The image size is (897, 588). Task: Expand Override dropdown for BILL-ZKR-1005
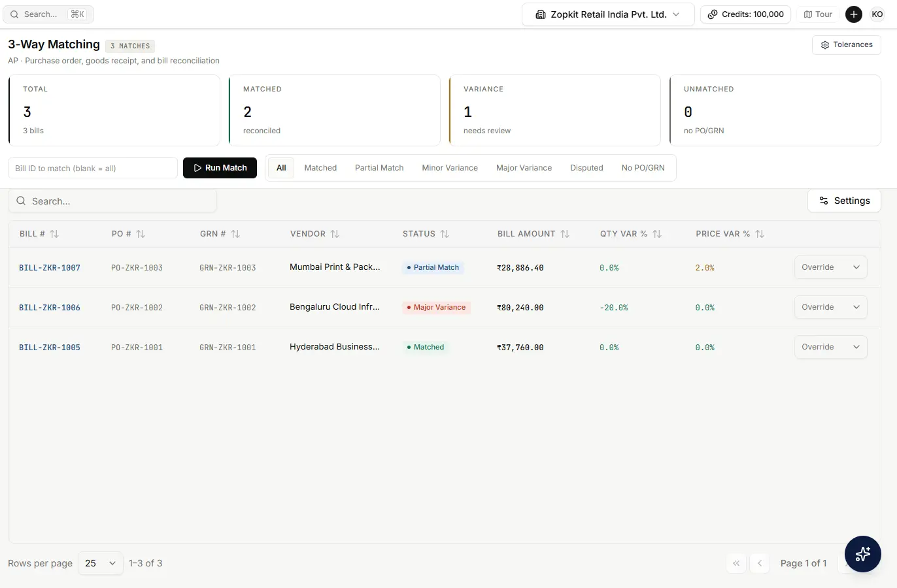(831, 347)
